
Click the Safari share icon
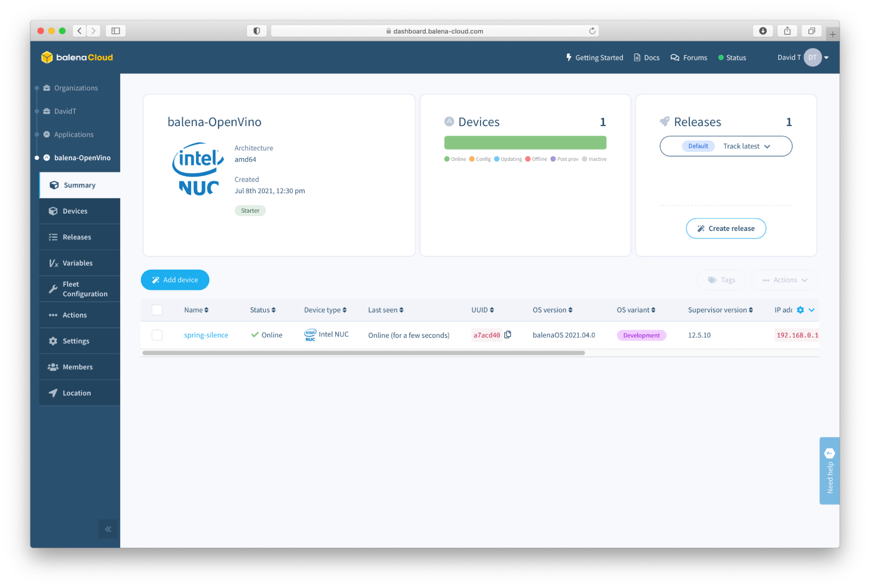787,31
